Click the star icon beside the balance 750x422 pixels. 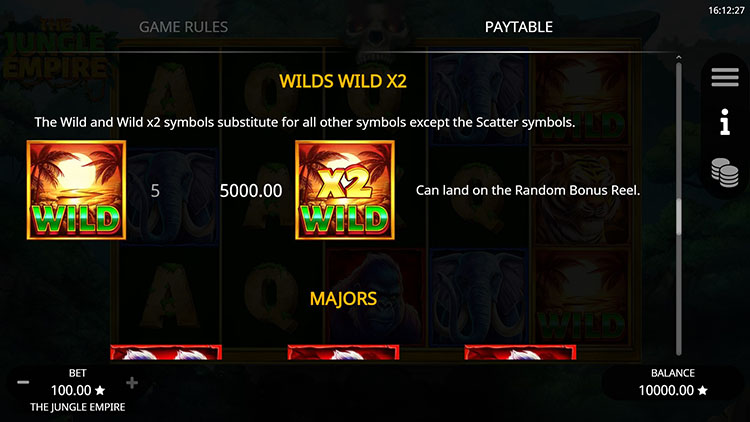tap(702, 390)
